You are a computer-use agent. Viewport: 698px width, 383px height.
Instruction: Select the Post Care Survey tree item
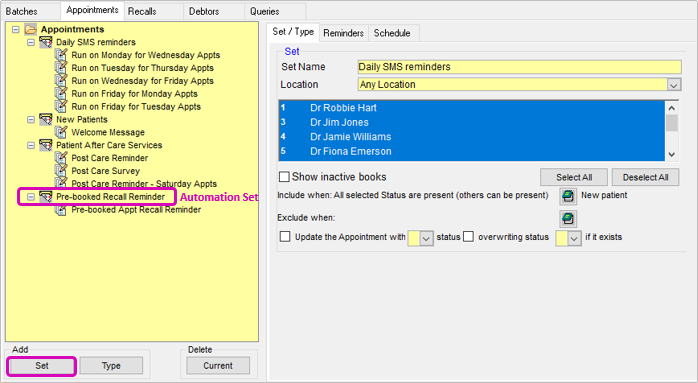pos(106,171)
